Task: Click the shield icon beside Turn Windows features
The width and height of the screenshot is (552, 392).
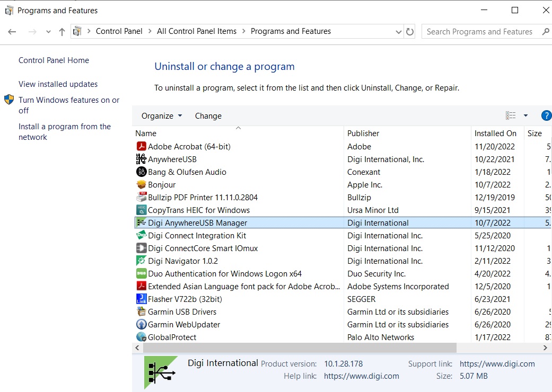Action: tap(9, 100)
